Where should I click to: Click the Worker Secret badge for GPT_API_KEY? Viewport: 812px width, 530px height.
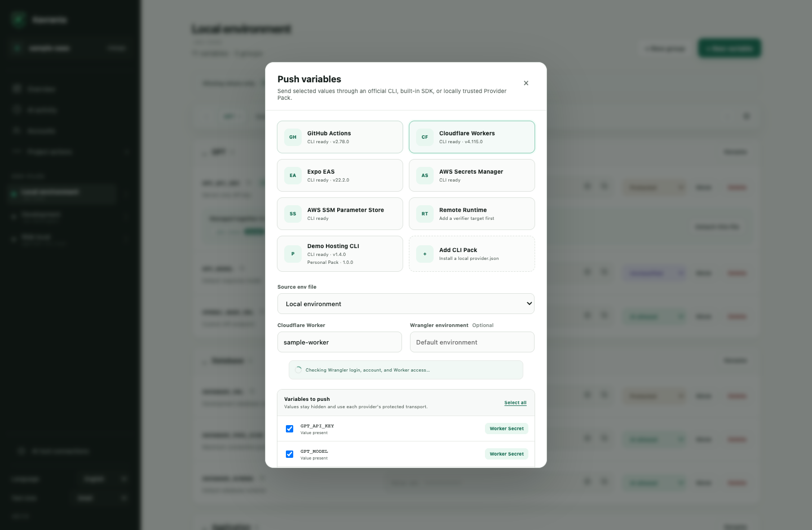506,429
